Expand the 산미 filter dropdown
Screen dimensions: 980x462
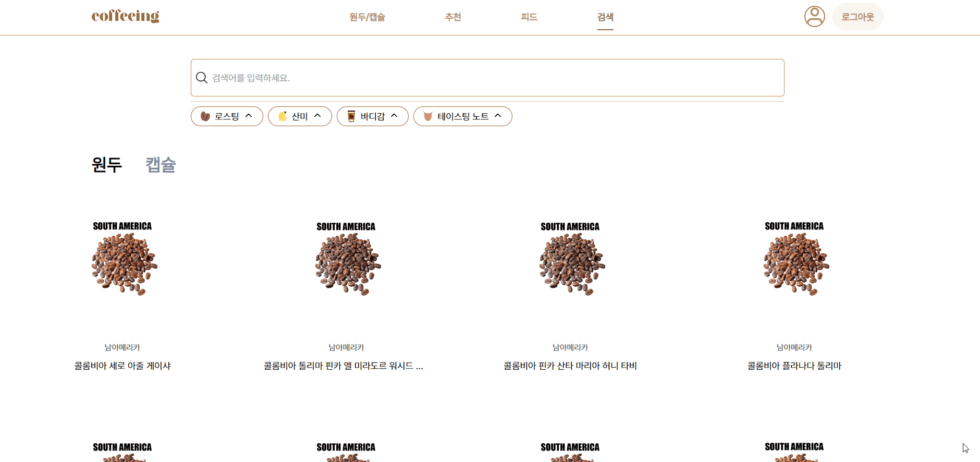click(300, 116)
